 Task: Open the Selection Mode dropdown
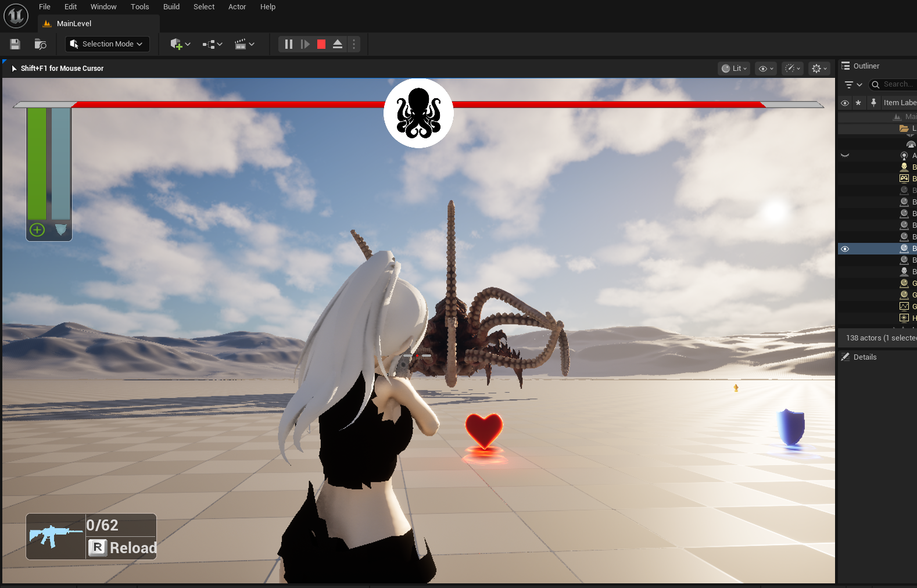click(x=107, y=44)
